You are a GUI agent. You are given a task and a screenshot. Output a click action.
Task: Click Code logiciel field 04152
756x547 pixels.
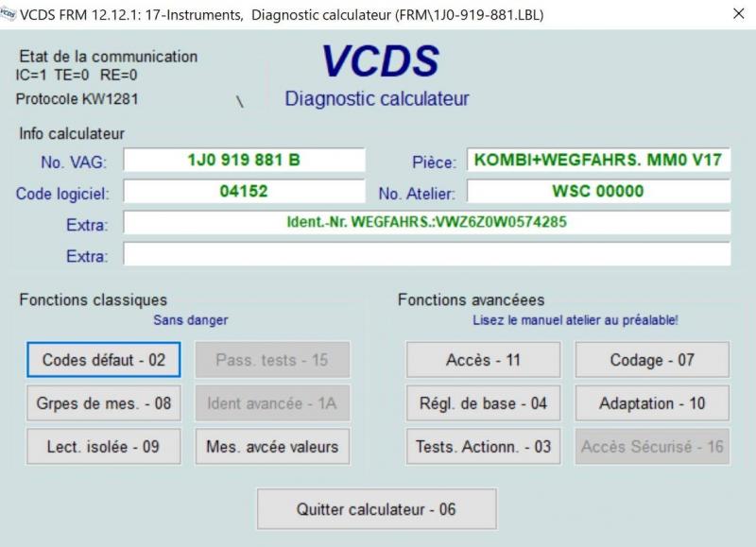244,192
